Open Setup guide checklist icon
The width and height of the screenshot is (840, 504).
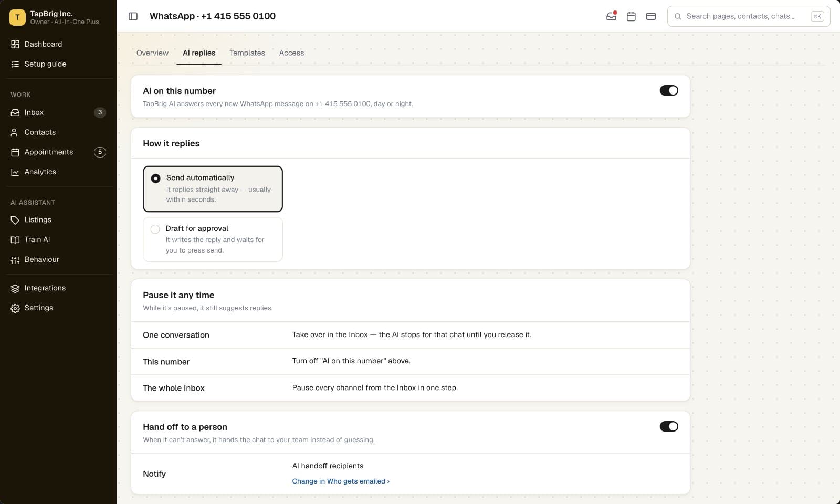pos(15,64)
